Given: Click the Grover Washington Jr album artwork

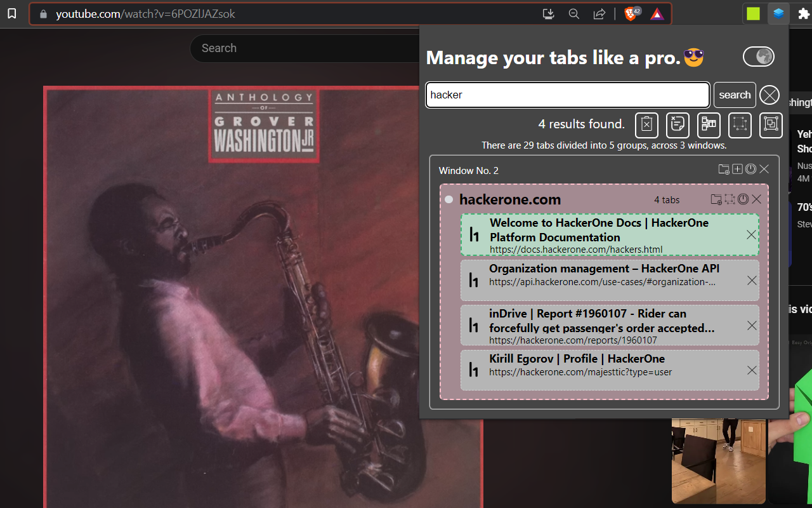Looking at the screenshot, I should 263,297.
